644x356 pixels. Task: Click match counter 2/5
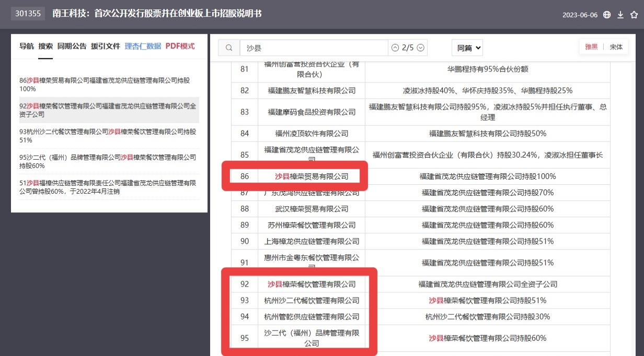pos(407,48)
